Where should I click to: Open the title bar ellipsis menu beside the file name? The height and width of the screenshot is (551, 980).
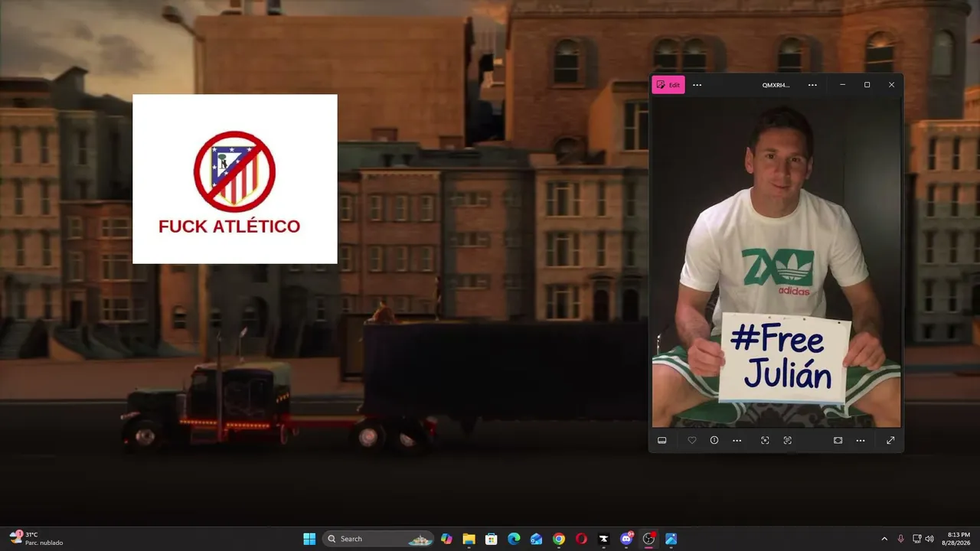[x=812, y=85]
